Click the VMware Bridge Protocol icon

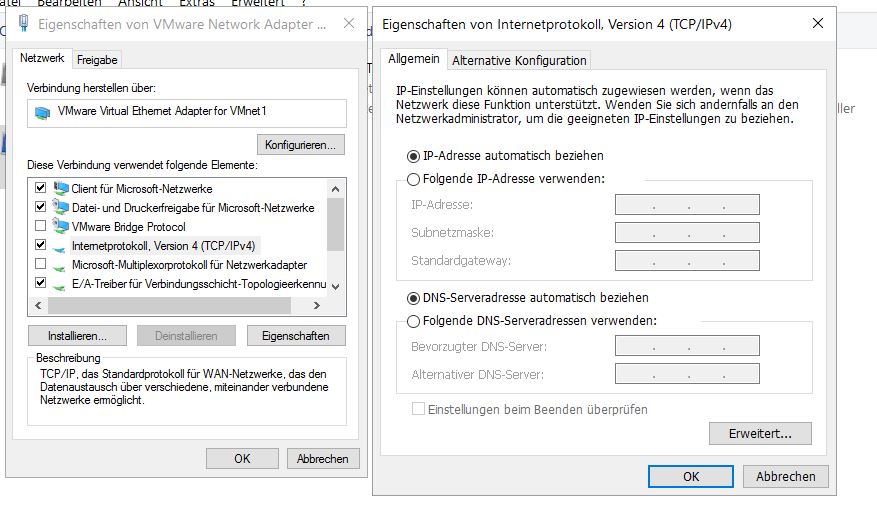[61, 226]
